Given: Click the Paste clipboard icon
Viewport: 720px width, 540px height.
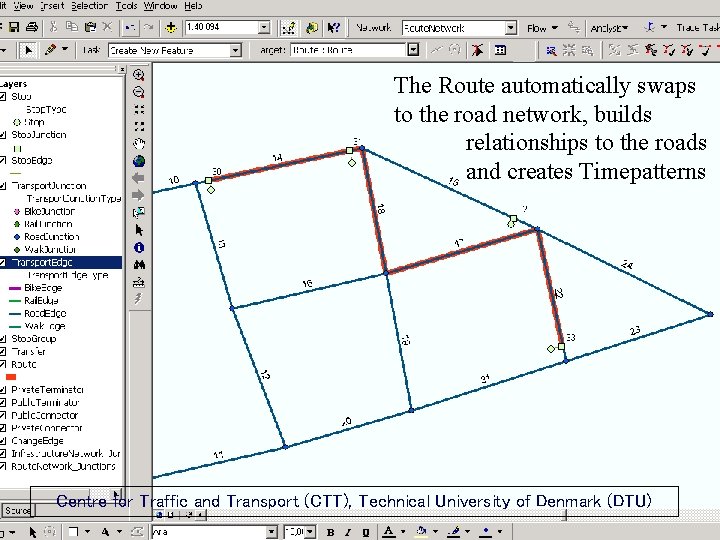Looking at the screenshot, I should pyautogui.click(x=90, y=27).
